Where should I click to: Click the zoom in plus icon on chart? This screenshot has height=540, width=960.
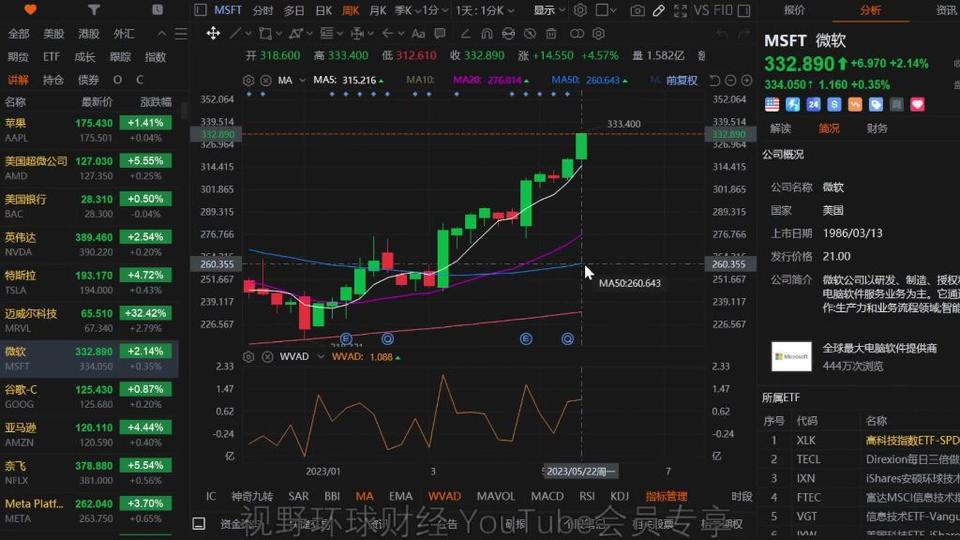click(x=746, y=80)
